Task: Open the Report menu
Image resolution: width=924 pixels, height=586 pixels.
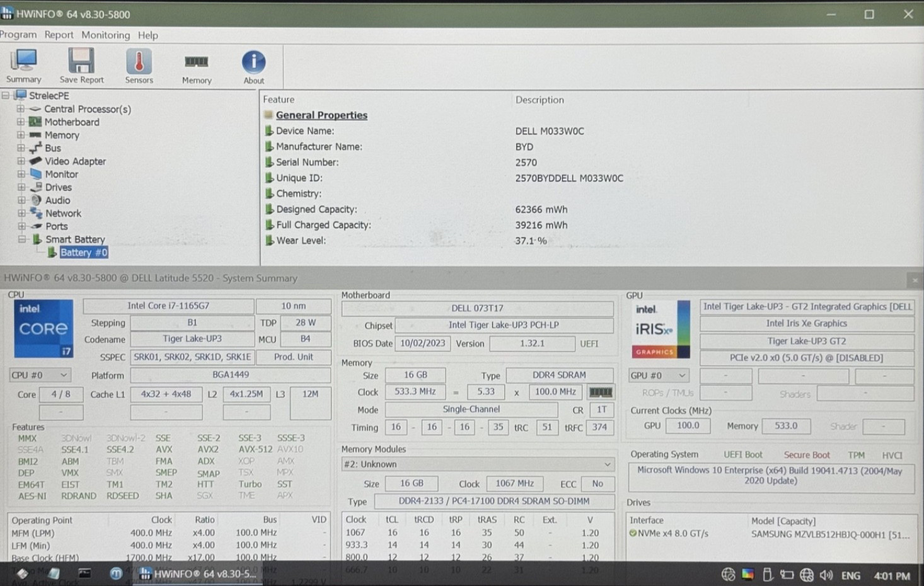Action: pos(59,35)
